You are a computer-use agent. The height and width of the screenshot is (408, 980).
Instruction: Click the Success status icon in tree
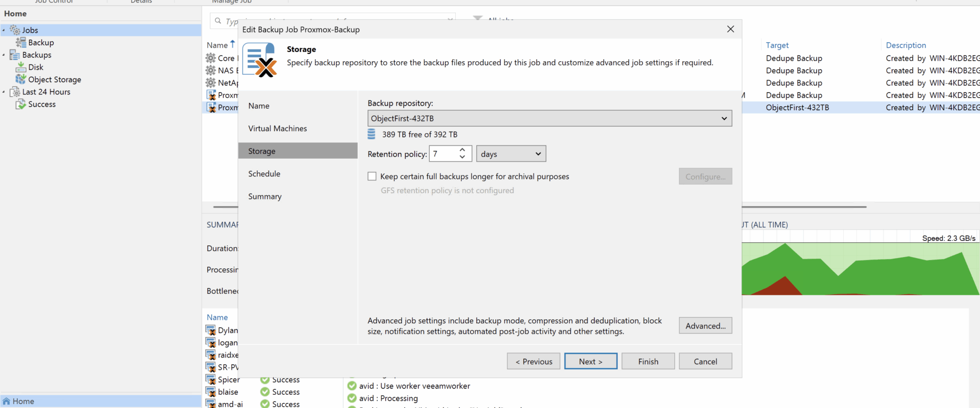(x=21, y=104)
